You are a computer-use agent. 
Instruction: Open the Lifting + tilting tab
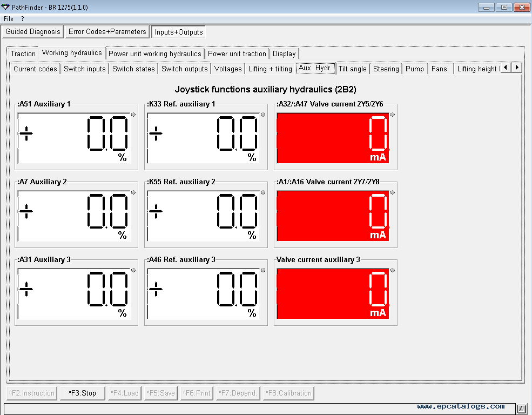270,69
